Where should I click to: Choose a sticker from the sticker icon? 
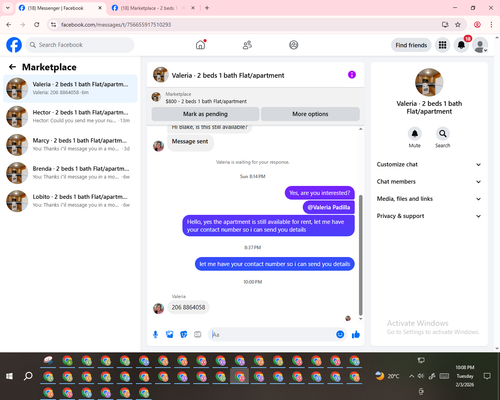[x=184, y=334]
